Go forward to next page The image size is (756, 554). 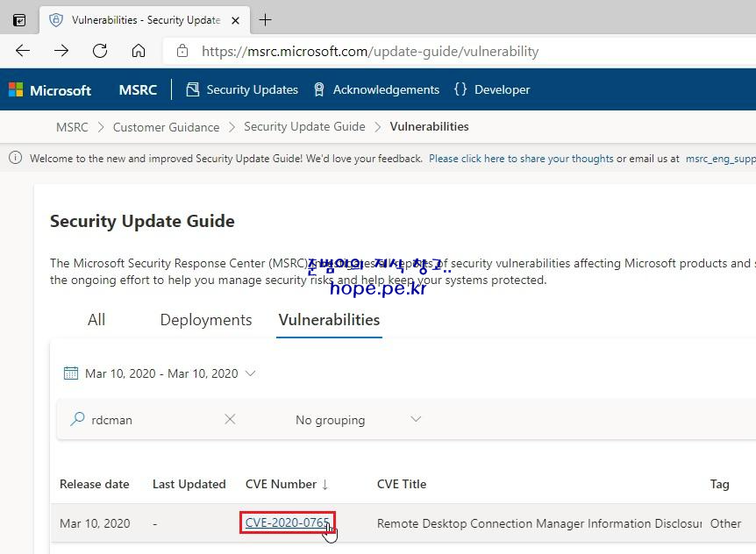[61, 51]
